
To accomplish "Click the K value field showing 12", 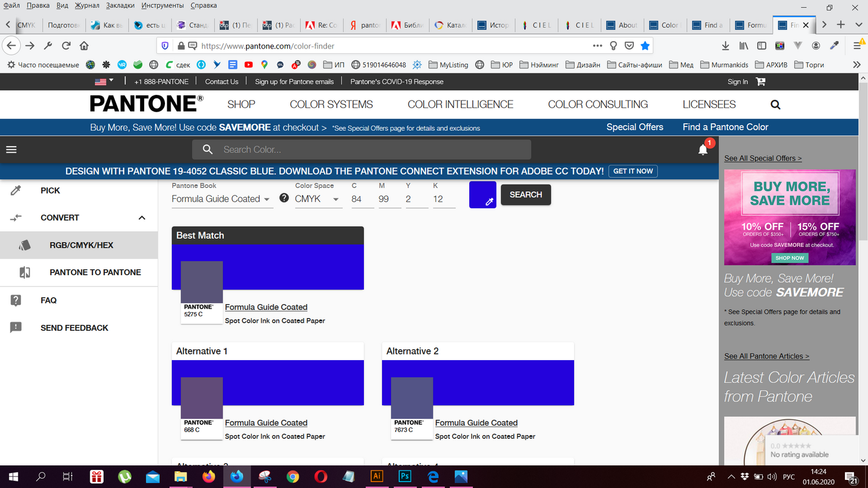I will tap(444, 199).
